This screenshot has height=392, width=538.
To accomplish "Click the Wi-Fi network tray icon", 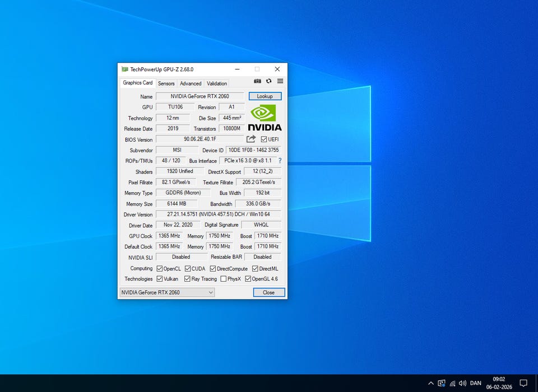I will [x=452, y=384].
